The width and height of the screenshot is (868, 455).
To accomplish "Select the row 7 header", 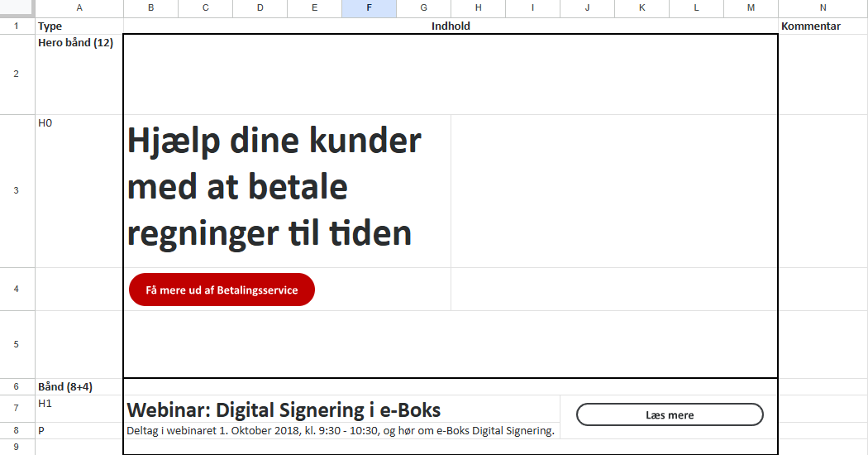I will tap(17, 409).
